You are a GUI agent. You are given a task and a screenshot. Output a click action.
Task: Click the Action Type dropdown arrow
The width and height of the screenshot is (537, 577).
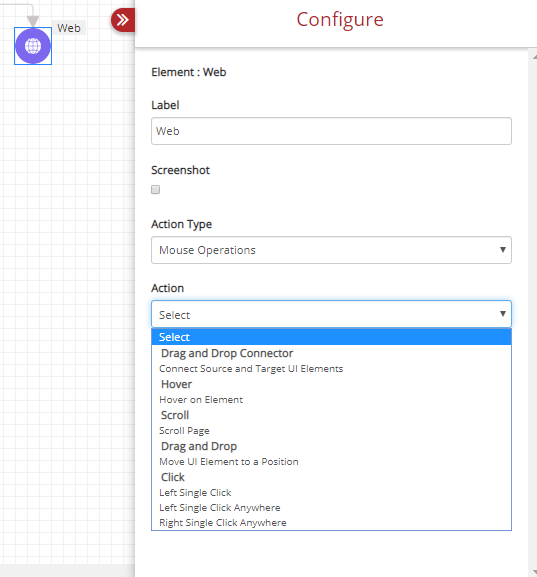tap(503, 249)
